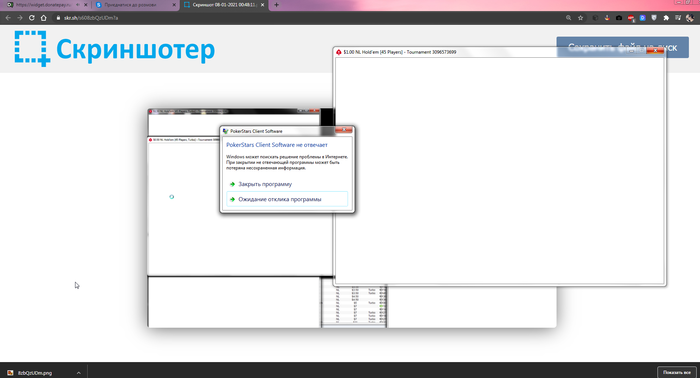Click 'Показать все' downloads button

pyautogui.click(x=677, y=372)
